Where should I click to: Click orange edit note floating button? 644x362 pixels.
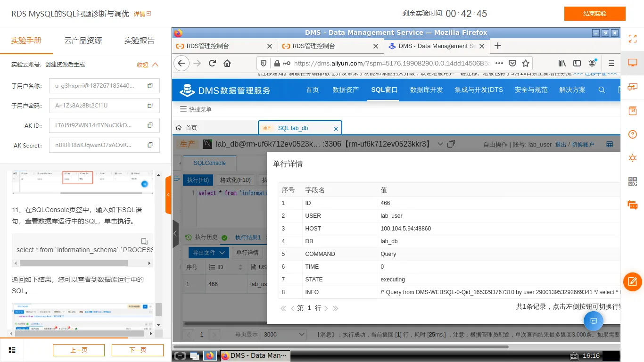pyautogui.click(x=633, y=282)
